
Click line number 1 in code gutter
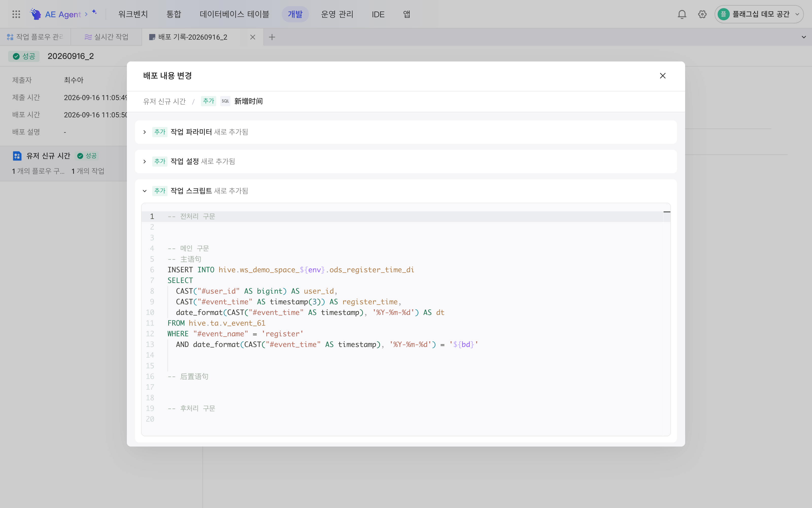pos(152,216)
